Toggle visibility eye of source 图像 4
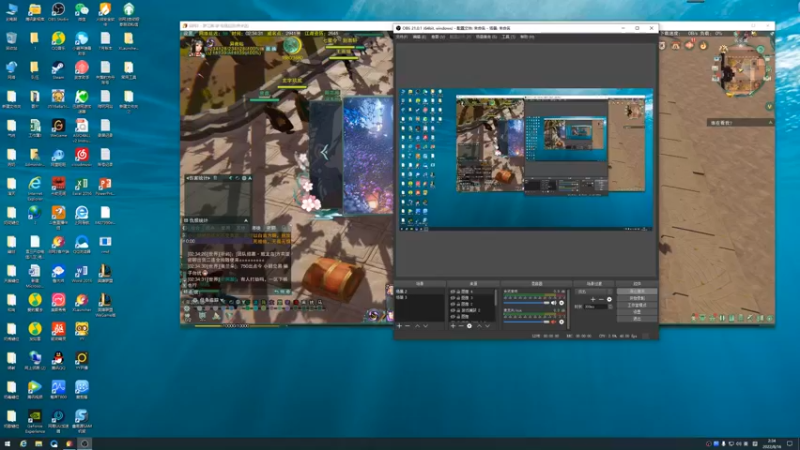The image size is (800, 450). [453, 292]
